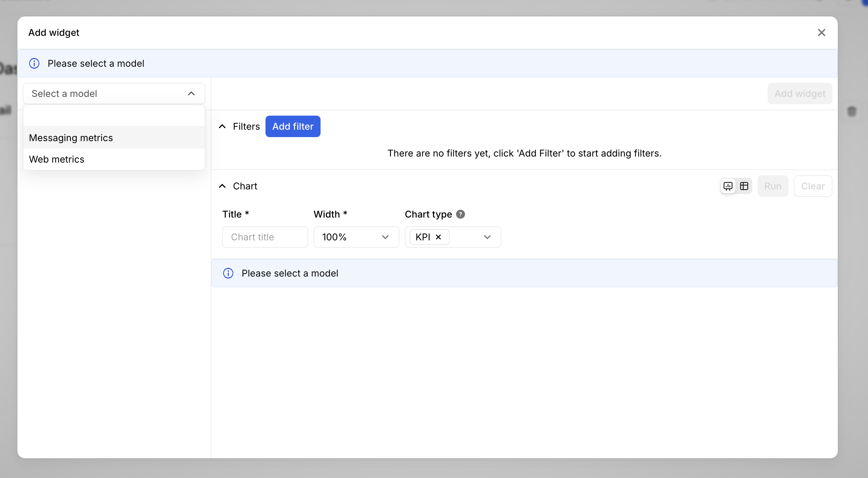Close the Add widget dialog
The width and height of the screenshot is (868, 478).
pos(821,33)
